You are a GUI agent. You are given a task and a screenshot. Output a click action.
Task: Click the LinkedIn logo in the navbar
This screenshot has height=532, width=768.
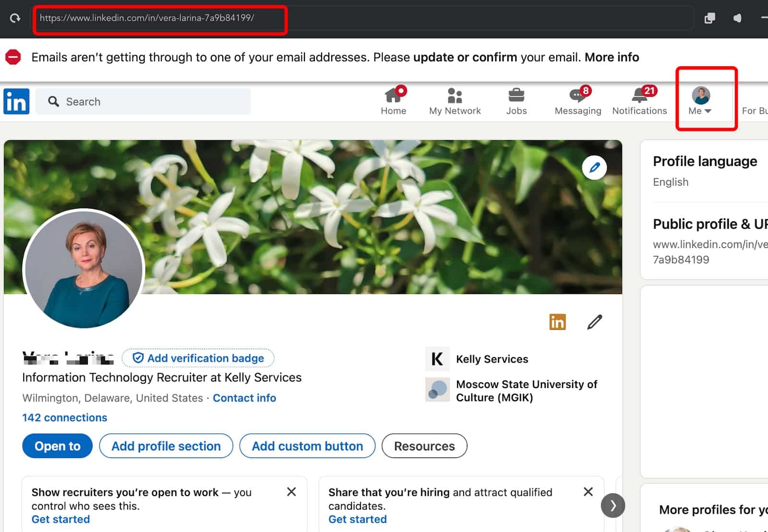(x=16, y=101)
